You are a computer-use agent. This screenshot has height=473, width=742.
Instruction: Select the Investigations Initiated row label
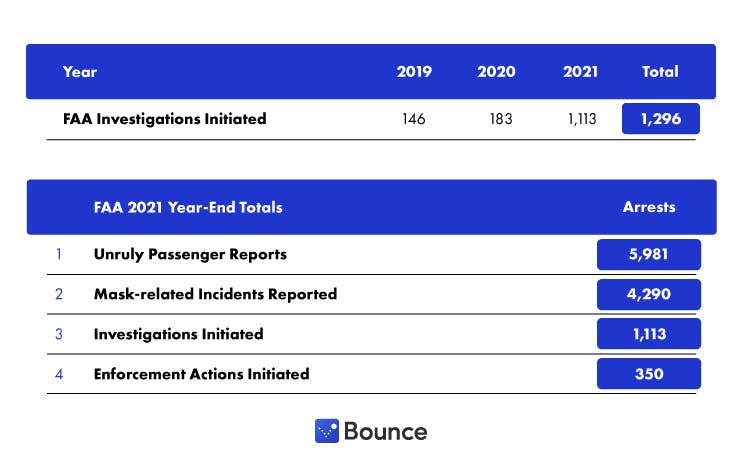point(178,334)
